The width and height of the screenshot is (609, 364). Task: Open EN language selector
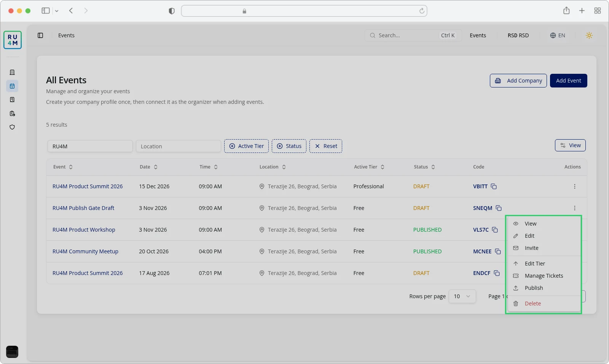coord(558,35)
